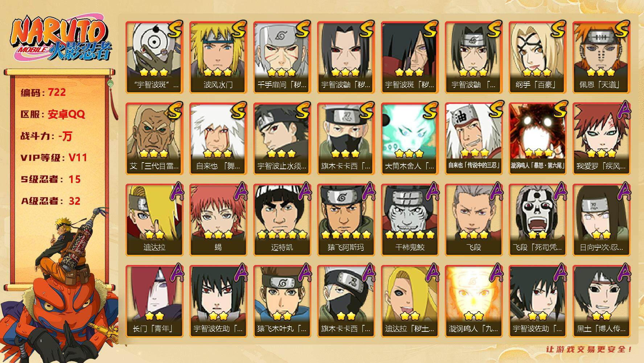Image resolution: width=644 pixels, height=363 pixels.
Task: Click the 佩恩「天道」 ninja portrait
Action: click(x=601, y=57)
